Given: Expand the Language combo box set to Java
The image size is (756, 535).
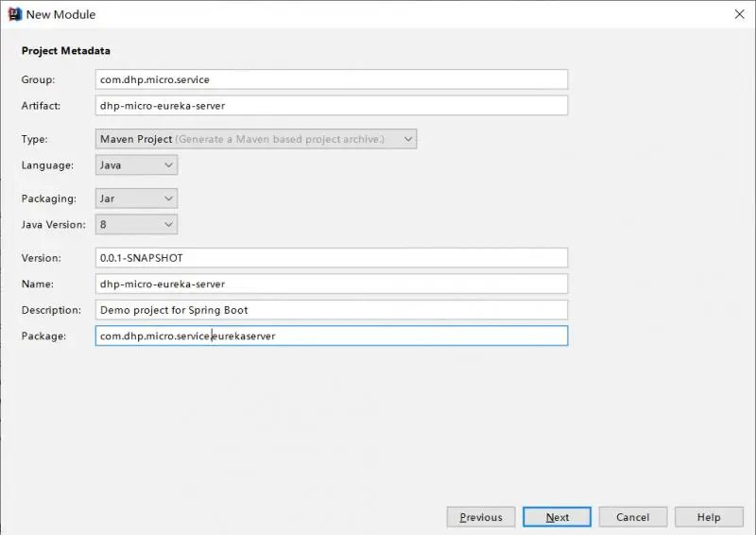Looking at the screenshot, I should (x=136, y=165).
